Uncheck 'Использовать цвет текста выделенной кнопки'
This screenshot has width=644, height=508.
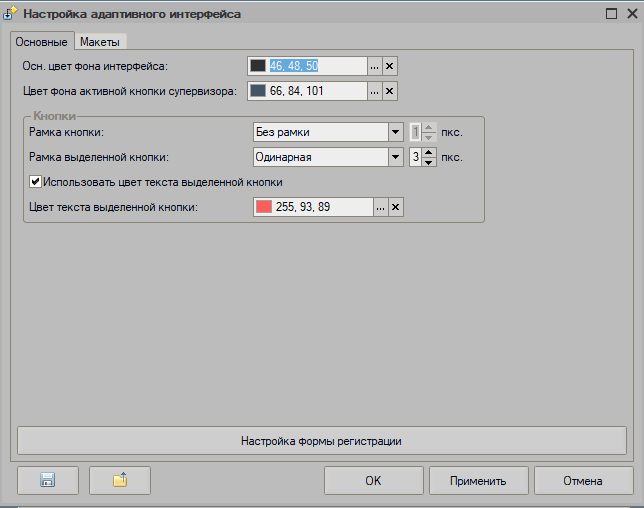pos(36,182)
